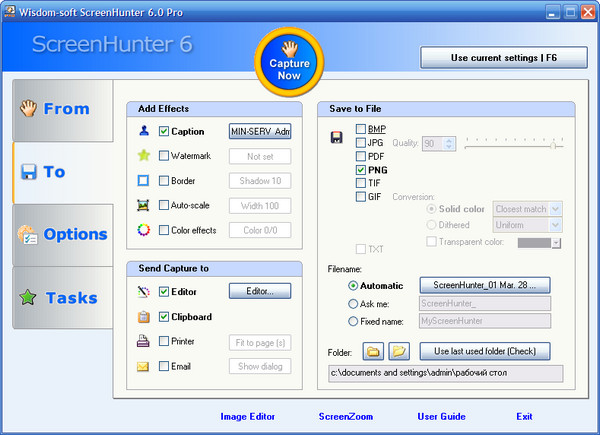
Task: Click the Caption person icon
Action: pos(143,131)
